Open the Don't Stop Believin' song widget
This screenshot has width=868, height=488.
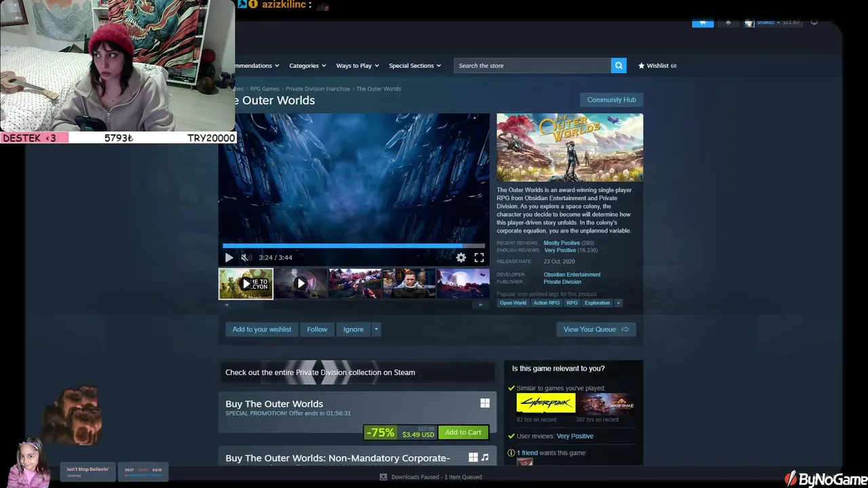(87, 472)
